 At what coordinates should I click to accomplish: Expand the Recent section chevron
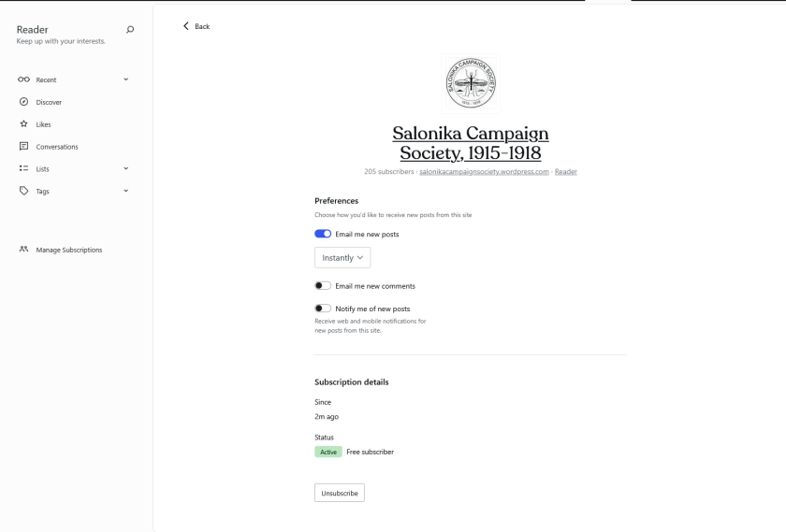pyautogui.click(x=125, y=79)
